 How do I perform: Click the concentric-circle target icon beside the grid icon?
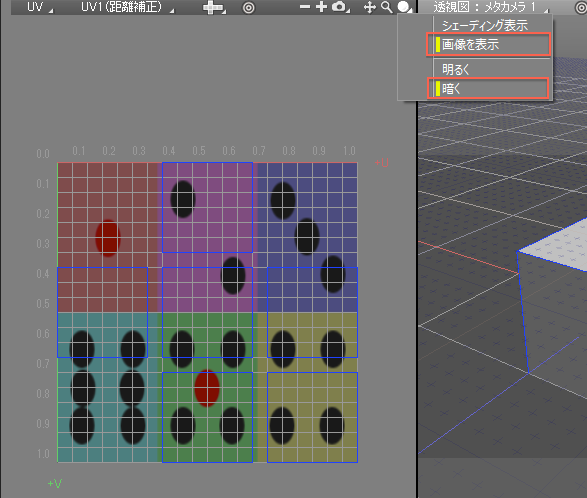click(x=249, y=7)
